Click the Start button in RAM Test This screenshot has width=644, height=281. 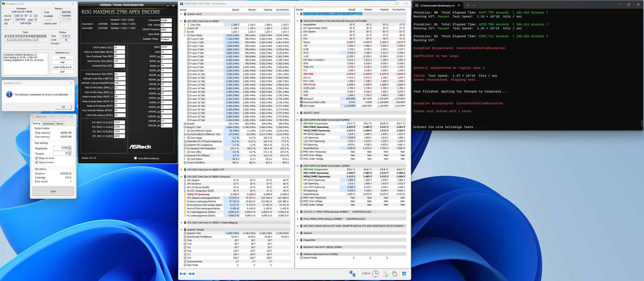pyautogui.click(x=53, y=191)
